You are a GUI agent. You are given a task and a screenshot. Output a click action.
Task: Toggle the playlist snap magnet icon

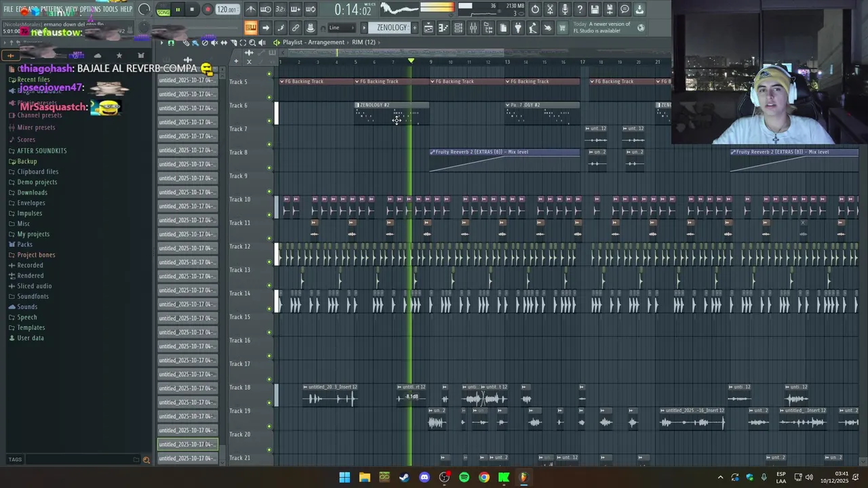(x=171, y=43)
